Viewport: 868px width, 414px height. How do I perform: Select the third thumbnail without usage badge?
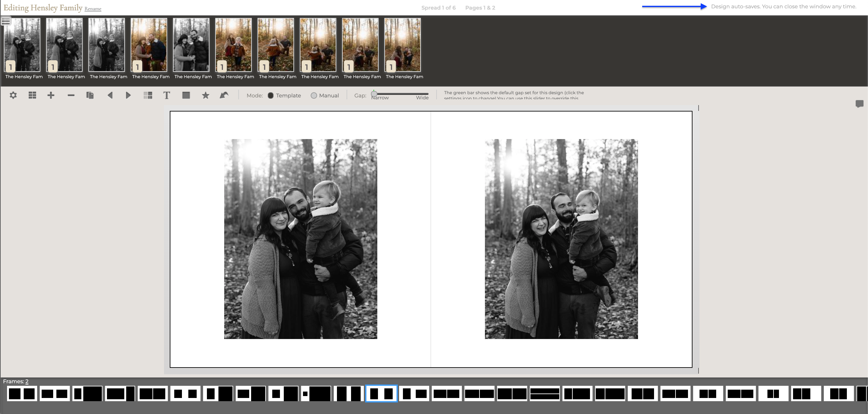[106, 45]
